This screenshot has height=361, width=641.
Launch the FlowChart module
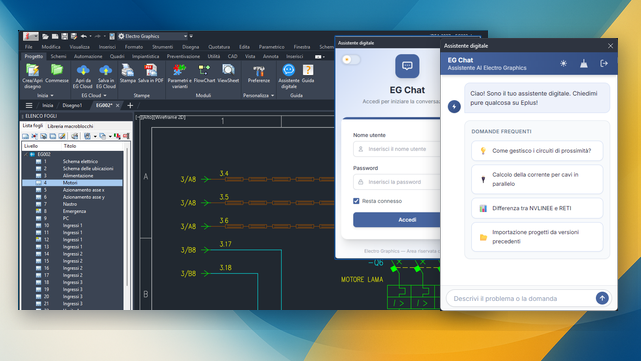204,74
